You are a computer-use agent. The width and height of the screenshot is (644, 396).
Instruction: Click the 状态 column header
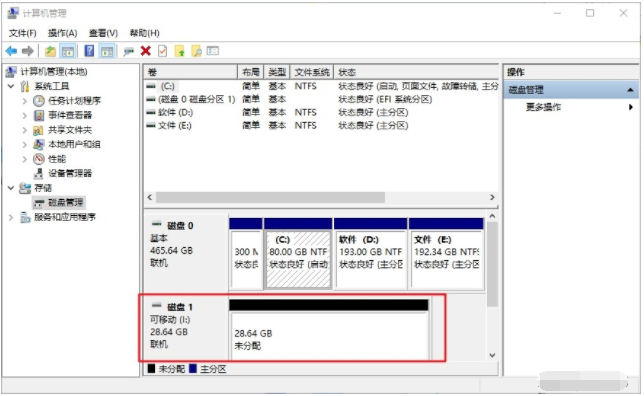(416, 72)
